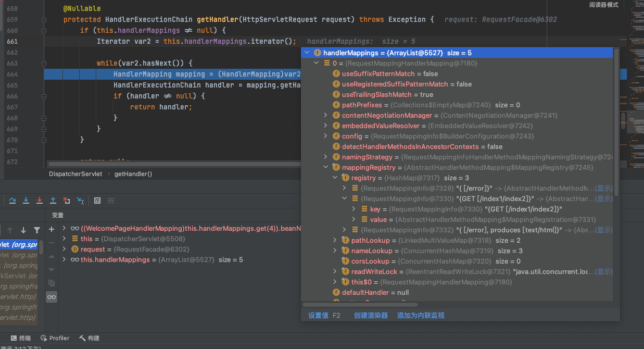This screenshot has height=349, width=644.
Task: Select the highlighted stack frame row
Action: [19, 244]
